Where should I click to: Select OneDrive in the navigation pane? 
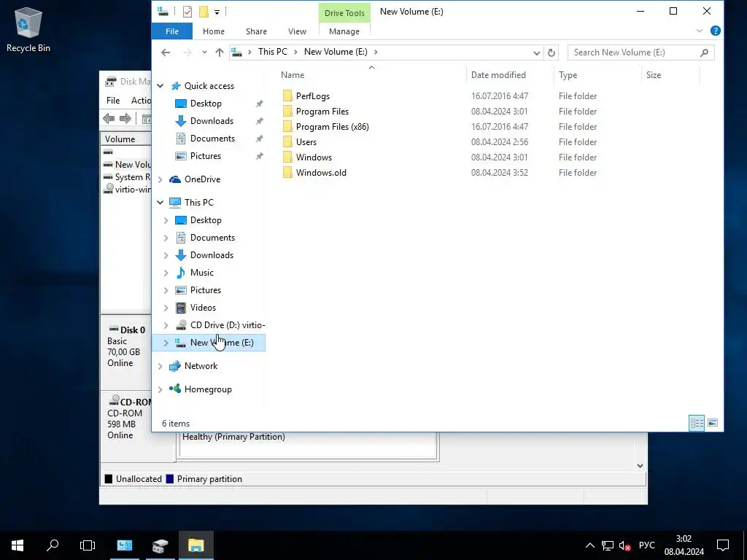click(x=202, y=179)
